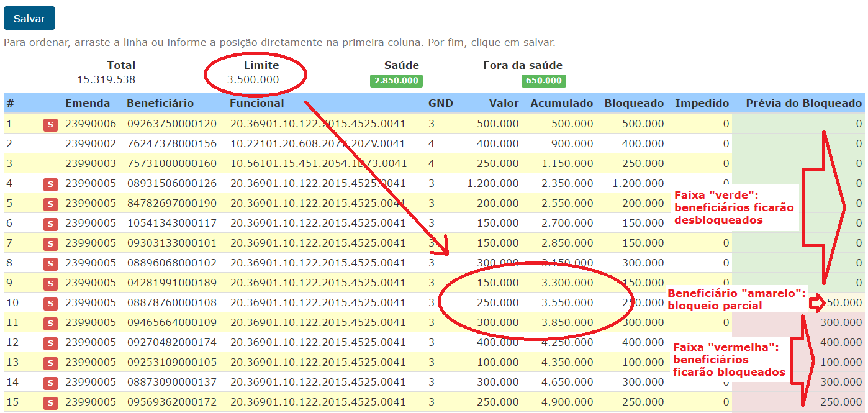The width and height of the screenshot is (868, 413).
Task: Click the green 650.000 Fora da saúde badge
Action: point(543,81)
